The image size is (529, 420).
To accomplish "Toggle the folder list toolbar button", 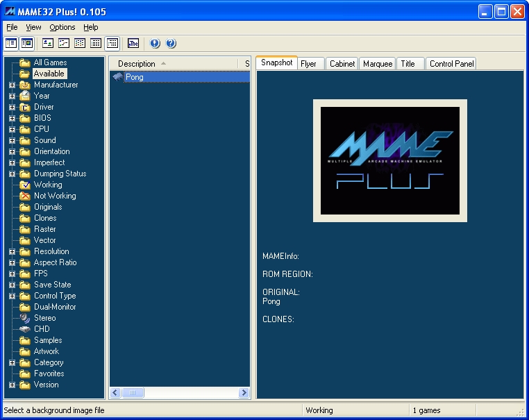I will click(x=11, y=43).
